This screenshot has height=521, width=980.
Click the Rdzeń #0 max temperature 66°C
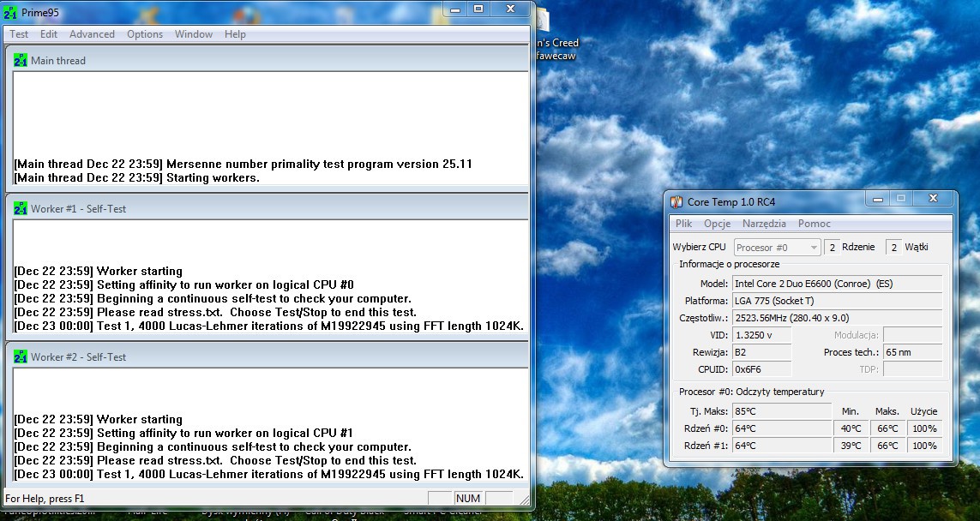887,428
